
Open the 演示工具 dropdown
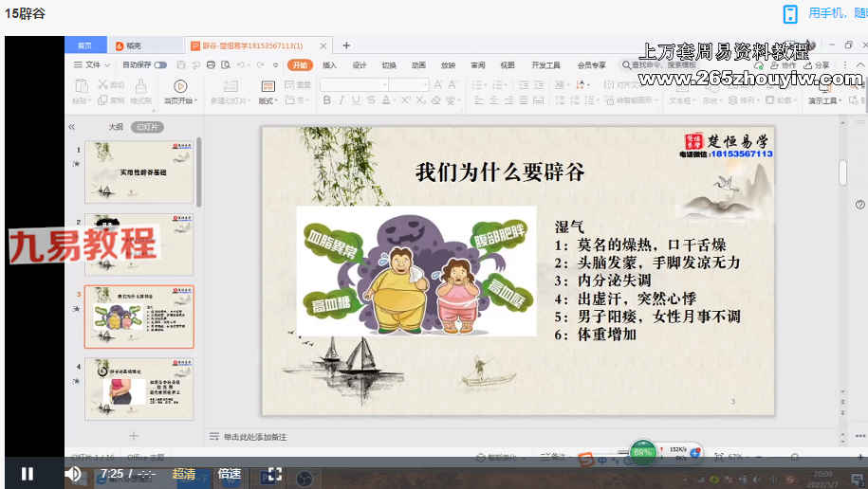[824, 100]
